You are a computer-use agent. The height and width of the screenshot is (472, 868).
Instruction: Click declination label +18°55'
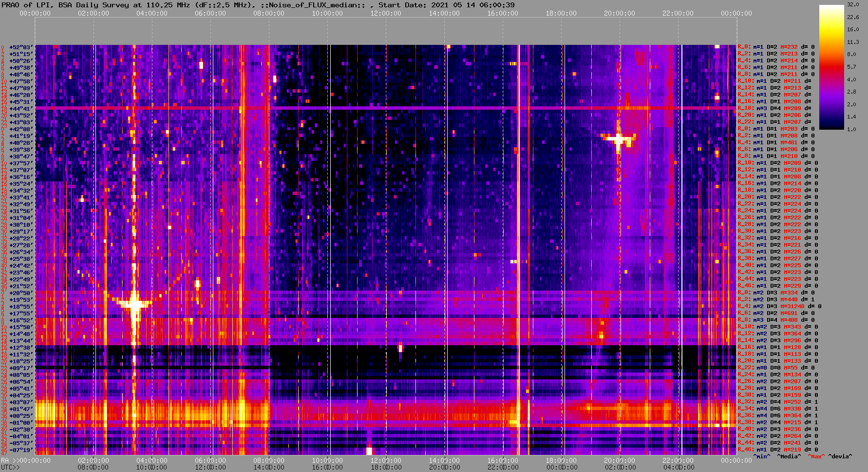(21, 307)
